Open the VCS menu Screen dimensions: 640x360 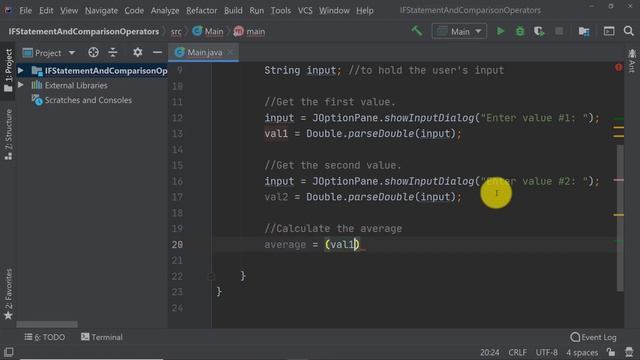click(305, 10)
